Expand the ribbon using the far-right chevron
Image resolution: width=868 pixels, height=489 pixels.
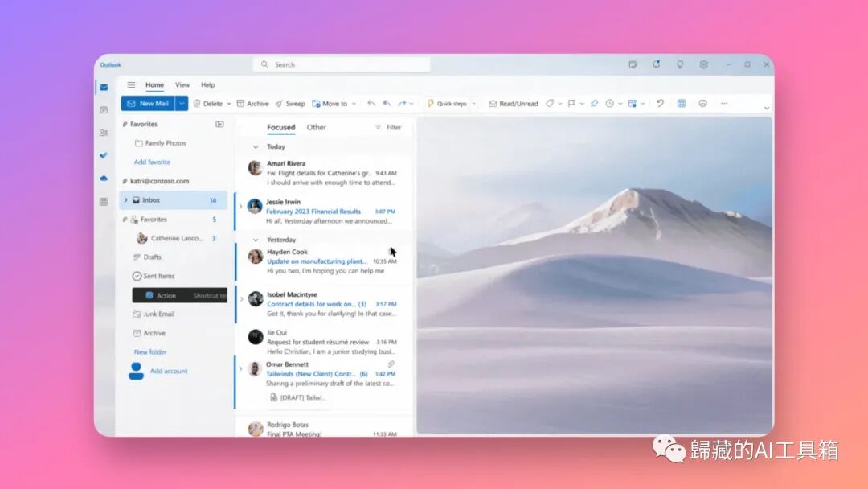[x=767, y=108]
